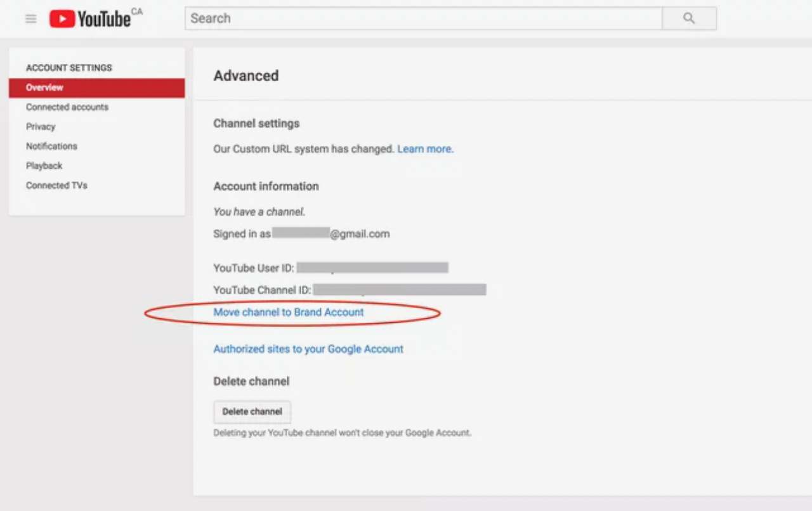Open Authorized sites to your Google Account
Image resolution: width=812 pixels, height=511 pixels.
[308, 349]
